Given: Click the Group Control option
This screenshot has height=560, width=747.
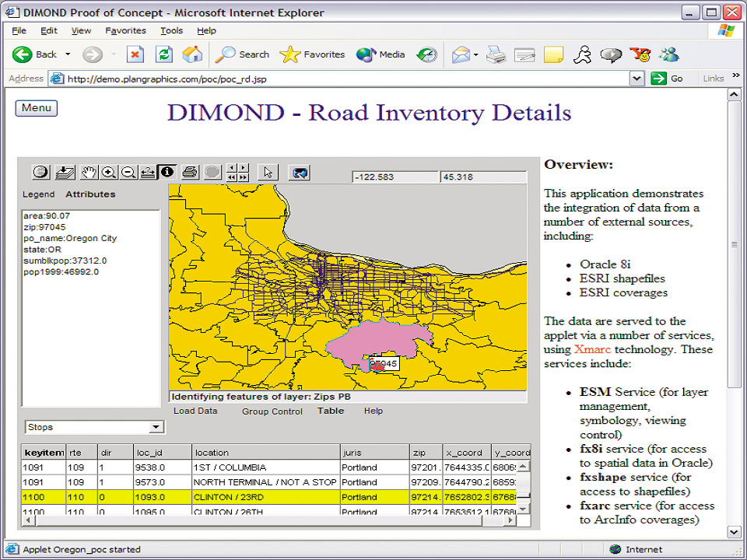Looking at the screenshot, I should coord(272,411).
